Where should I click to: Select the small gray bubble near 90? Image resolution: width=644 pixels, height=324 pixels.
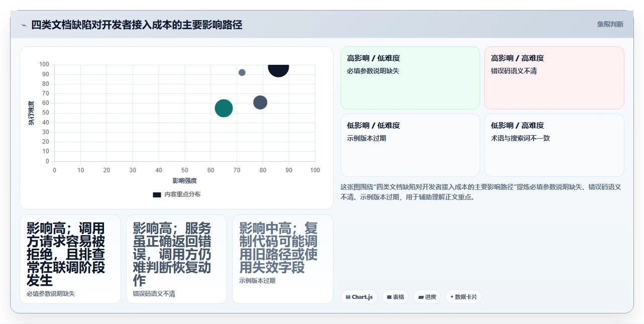[242, 72]
